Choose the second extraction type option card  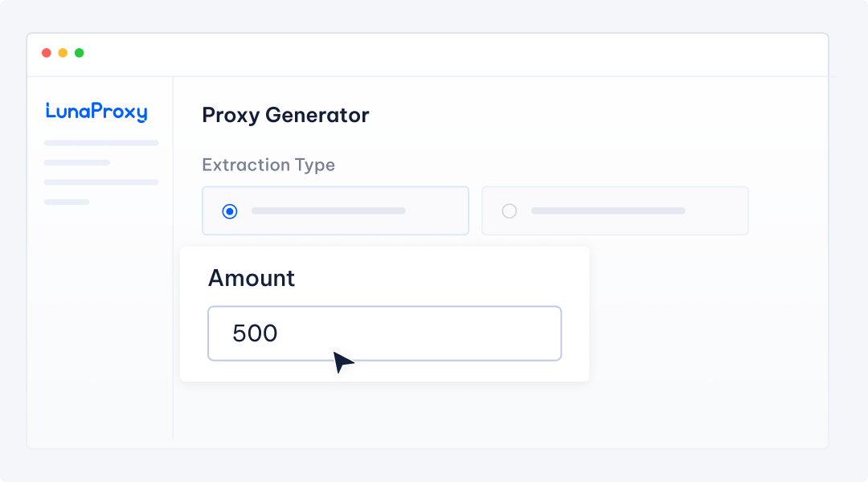[615, 210]
